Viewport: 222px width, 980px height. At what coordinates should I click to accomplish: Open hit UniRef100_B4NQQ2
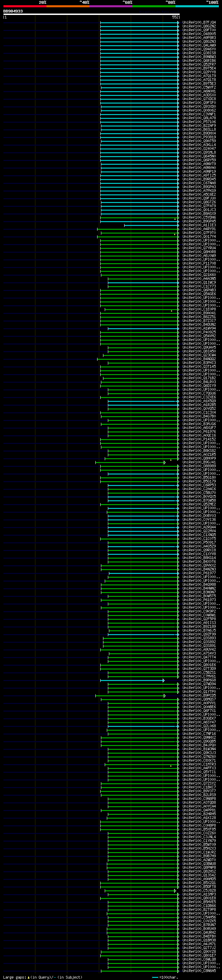pyautogui.click(x=199, y=359)
